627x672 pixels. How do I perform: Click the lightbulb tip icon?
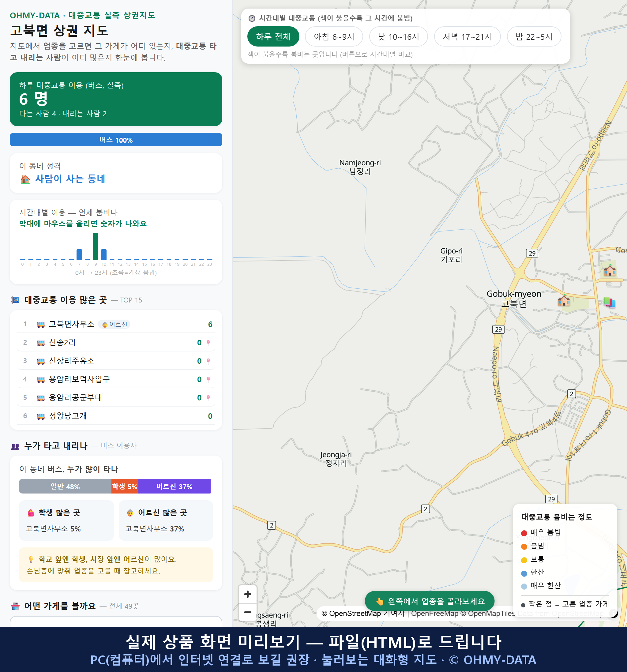point(31,559)
